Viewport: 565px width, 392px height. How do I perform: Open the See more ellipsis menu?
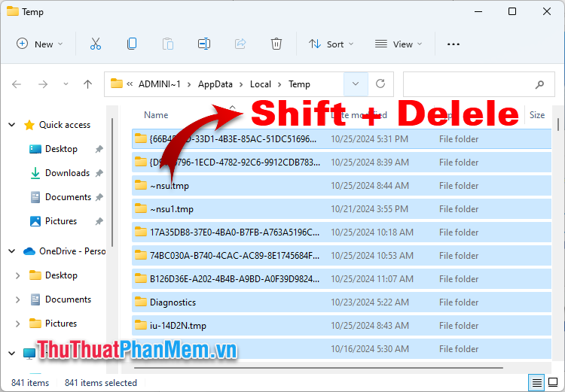coord(454,44)
